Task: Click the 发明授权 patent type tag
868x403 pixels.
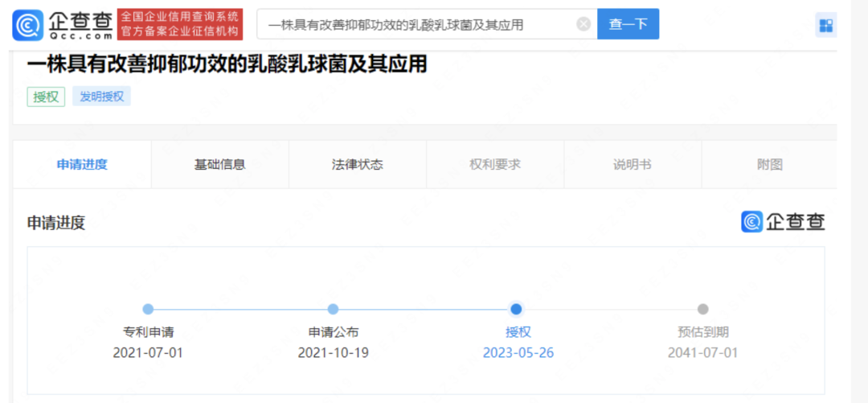Action: click(101, 97)
